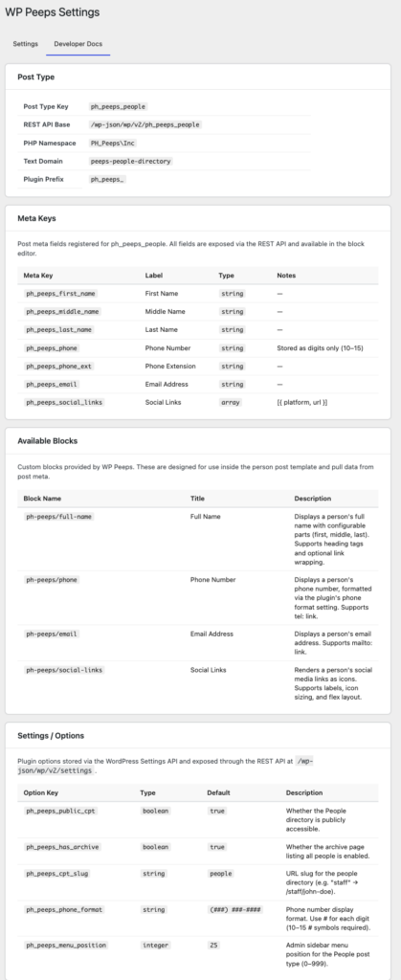Click the ph_peeps_menu_position option key

point(66,946)
